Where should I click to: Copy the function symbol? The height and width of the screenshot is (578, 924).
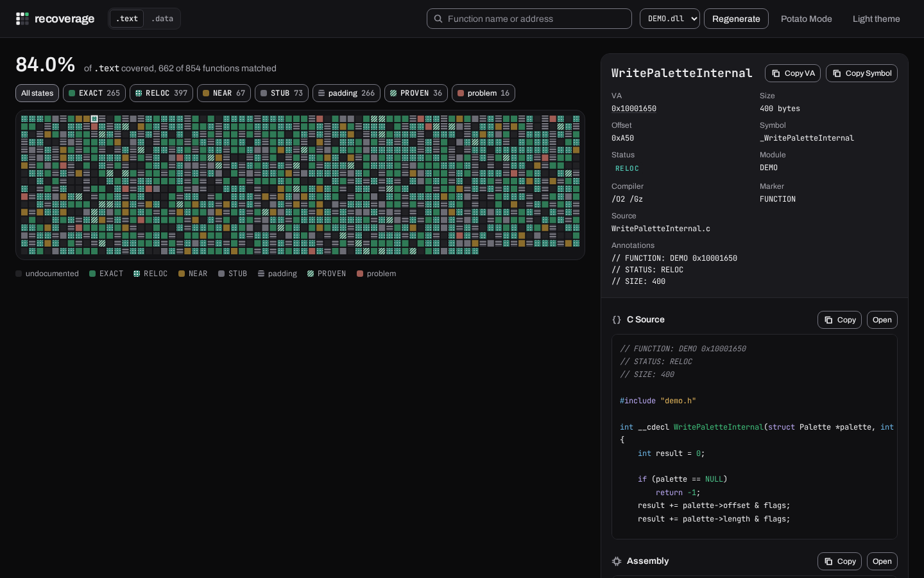[x=862, y=73]
